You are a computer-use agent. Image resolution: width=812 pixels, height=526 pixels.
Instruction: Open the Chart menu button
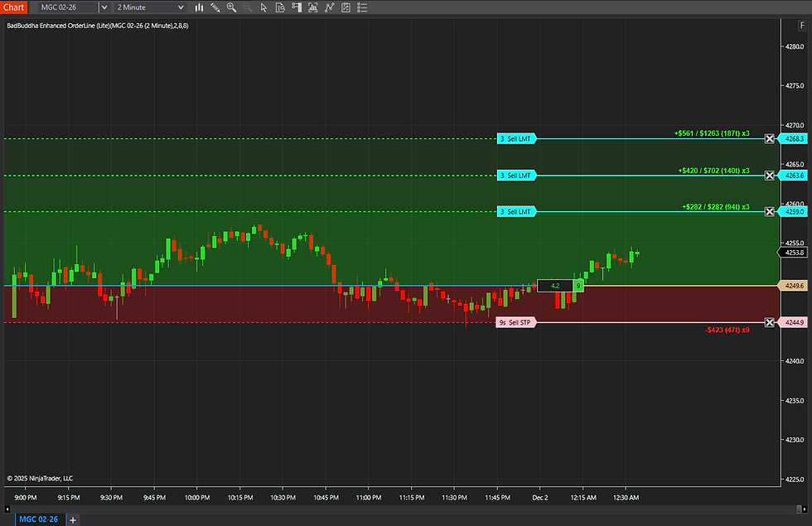click(13, 7)
